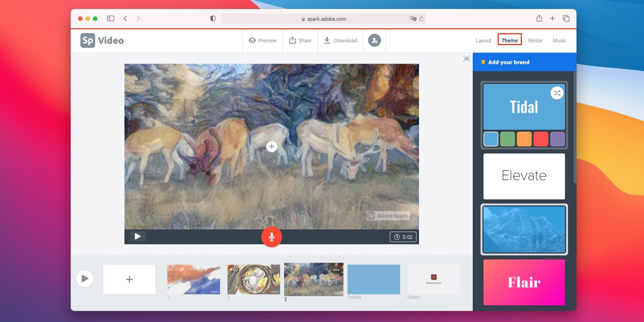Open slide 3 options menu (three dots)
The width and height of the screenshot is (644, 322).
click(x=336, y=270)
